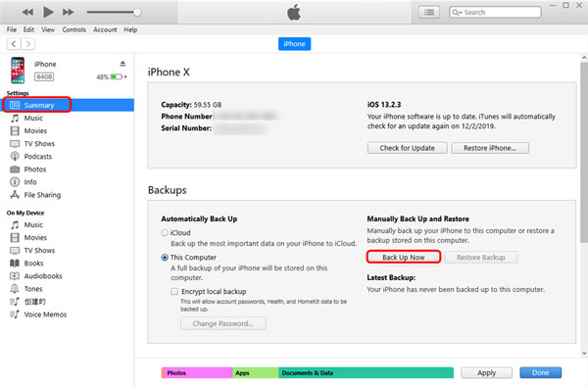Enable Encrypt local backup checkbox
588x387 pixels.
tap(174, 292)
